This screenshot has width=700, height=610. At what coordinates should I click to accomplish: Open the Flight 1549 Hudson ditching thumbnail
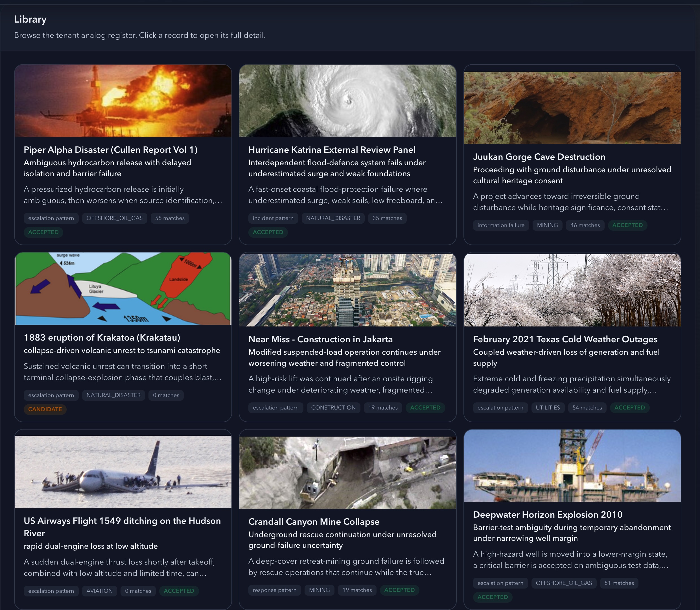tap(123, 472)
